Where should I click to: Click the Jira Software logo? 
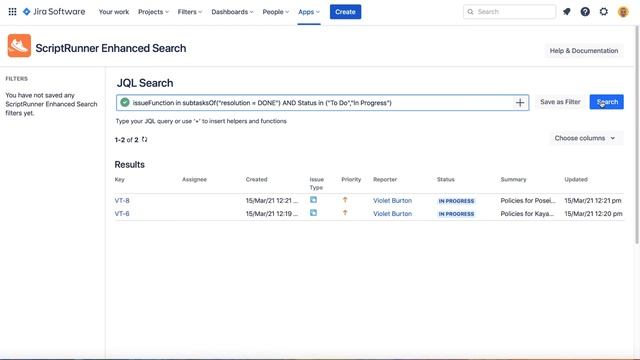[x=54, y=12]
